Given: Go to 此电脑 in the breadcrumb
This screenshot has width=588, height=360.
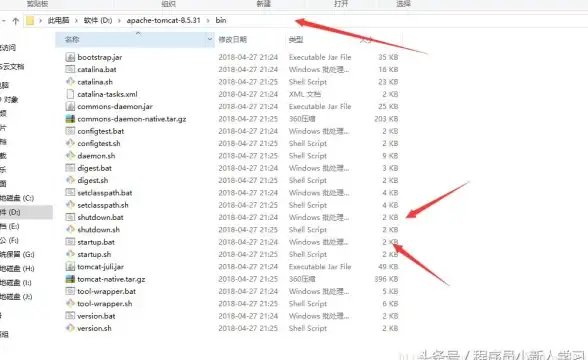Looking at the screenshot, I should (x=58, y=21).
